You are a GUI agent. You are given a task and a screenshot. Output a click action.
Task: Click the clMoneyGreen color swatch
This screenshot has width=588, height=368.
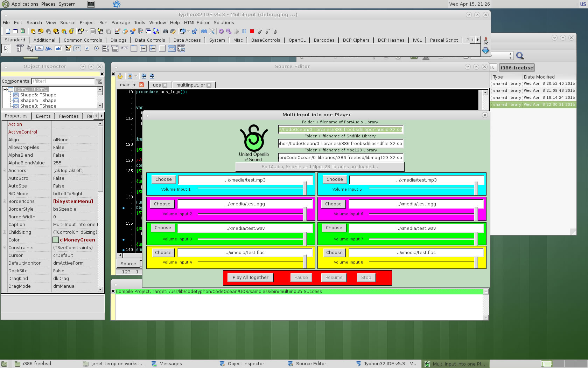[56, 240]
